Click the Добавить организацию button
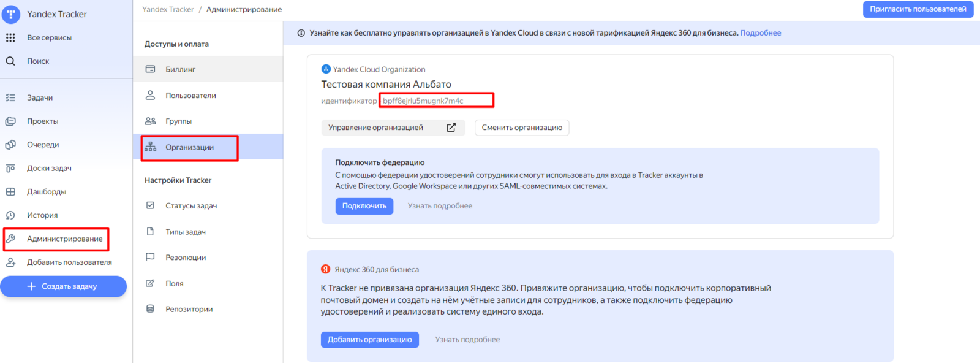980x363 pixels. pyautogui.click(x=369, y=340)
